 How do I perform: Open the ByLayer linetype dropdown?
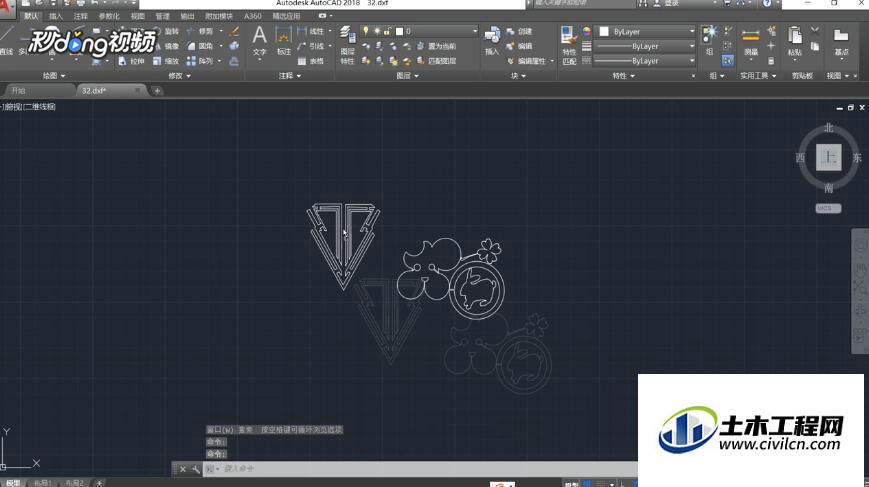tap(645, 60)
